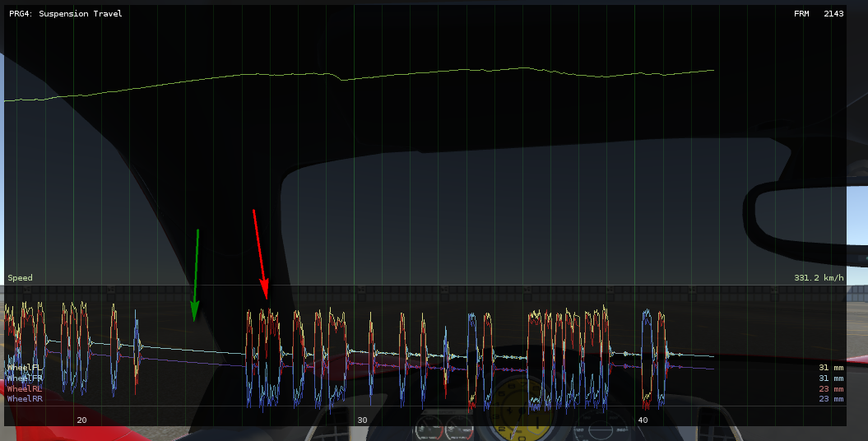
Task: Click the WheelFR 31 mm value
Action: (x=831, y=378)
